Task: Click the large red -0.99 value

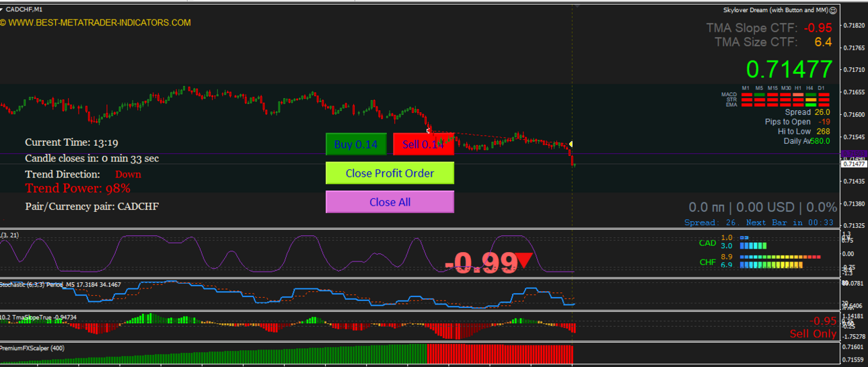Action: (x=480, y=263)
